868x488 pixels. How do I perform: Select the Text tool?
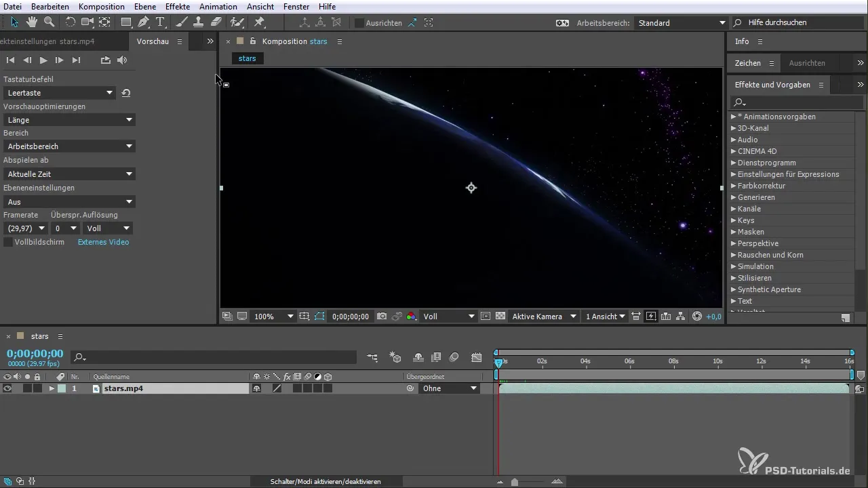(x=161, y=22)
